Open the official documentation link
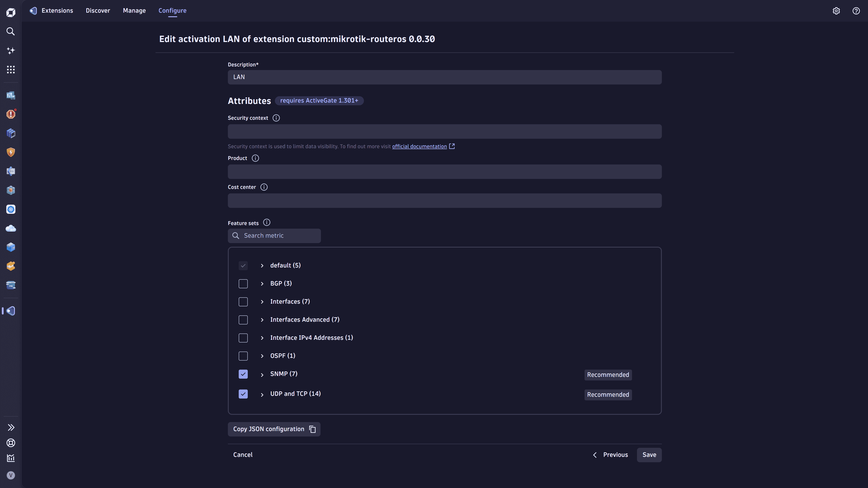Image resolution: width=868 pixels, height=488 pixels. tap(419, 146)
